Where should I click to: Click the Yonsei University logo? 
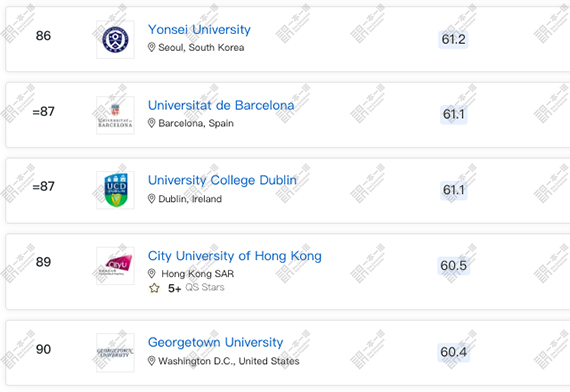coord(115,40)
